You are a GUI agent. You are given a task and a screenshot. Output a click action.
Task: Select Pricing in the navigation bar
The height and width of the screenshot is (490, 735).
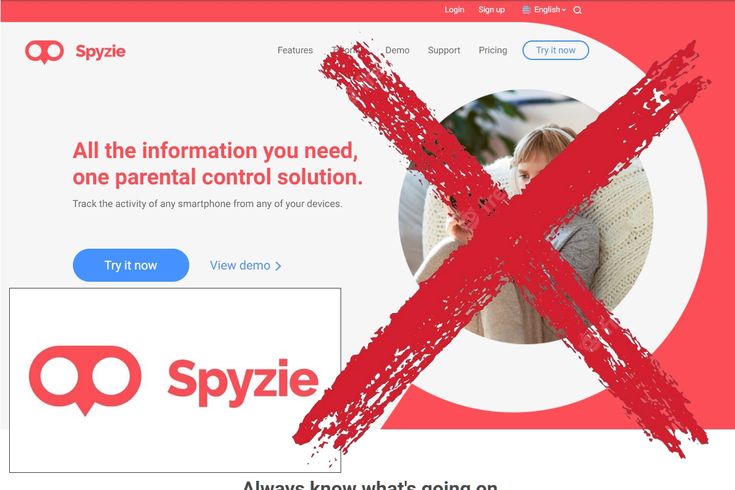[493, 50]
